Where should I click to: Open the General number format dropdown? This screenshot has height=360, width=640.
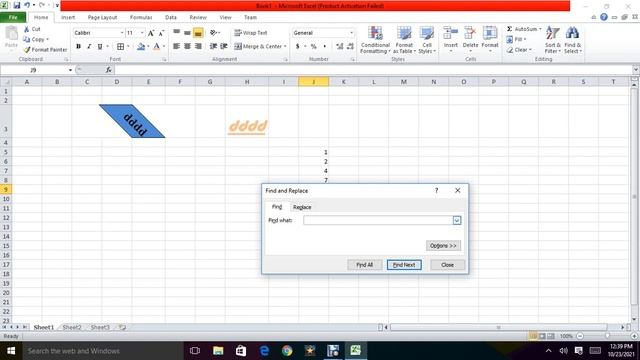tap(351, 33)
